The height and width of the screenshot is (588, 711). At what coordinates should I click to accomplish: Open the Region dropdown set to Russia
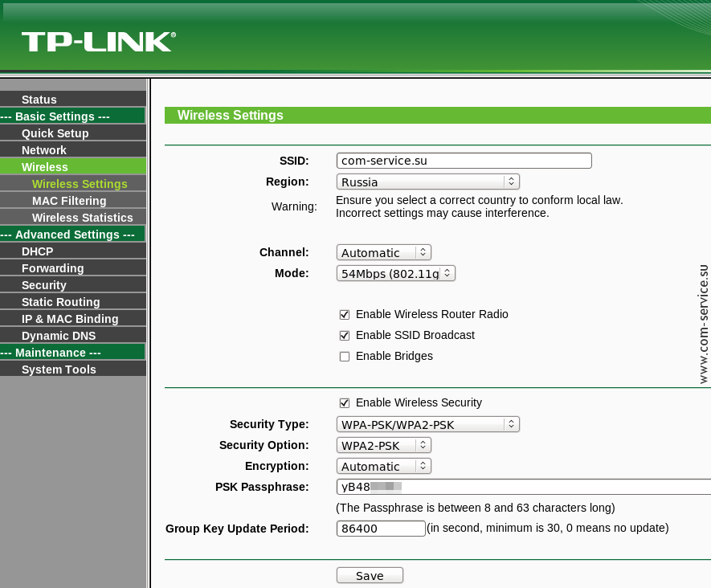(427, 182)
